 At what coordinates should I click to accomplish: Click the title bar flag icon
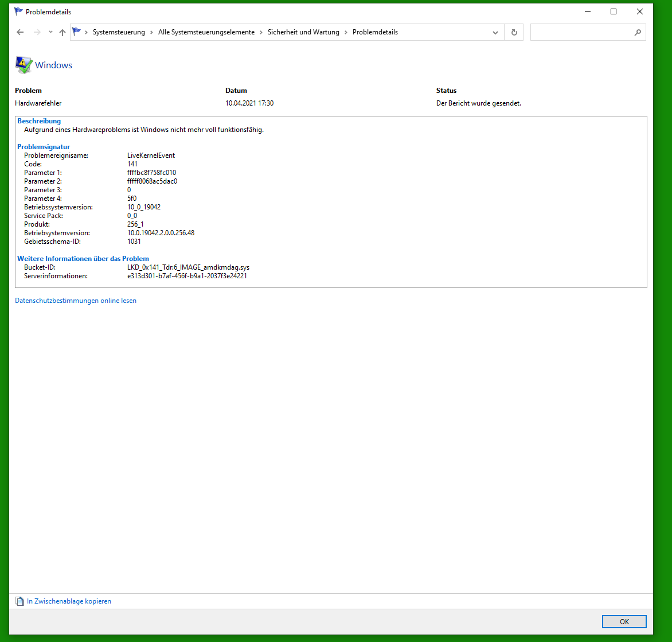click(x=18, y=11)
